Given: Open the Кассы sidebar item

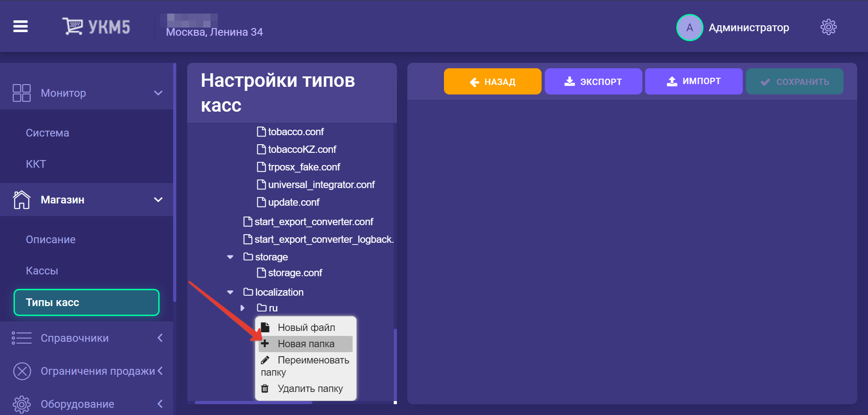Looking at the screenshot, I should pos(42,271).
